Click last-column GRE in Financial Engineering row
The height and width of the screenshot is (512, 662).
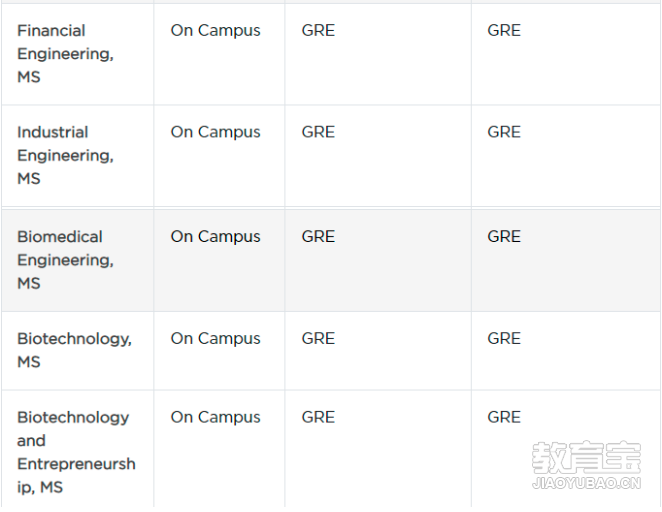tap(504, 30)
